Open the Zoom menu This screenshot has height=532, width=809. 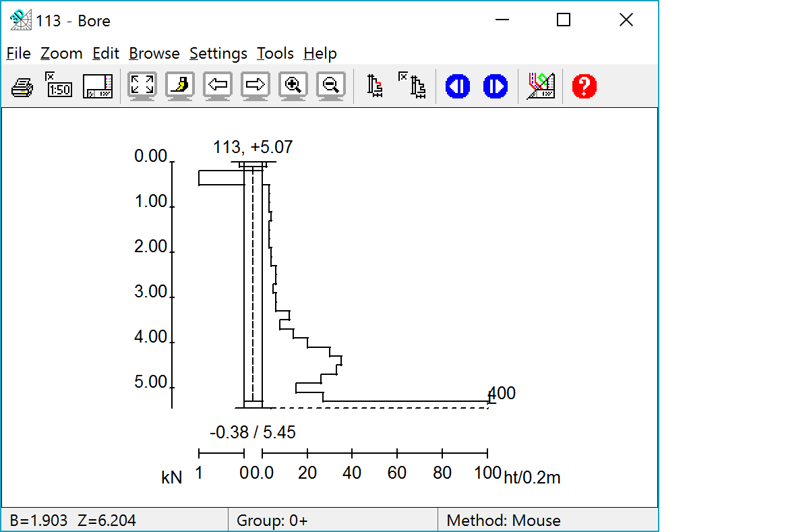click(x=61, y=53)
